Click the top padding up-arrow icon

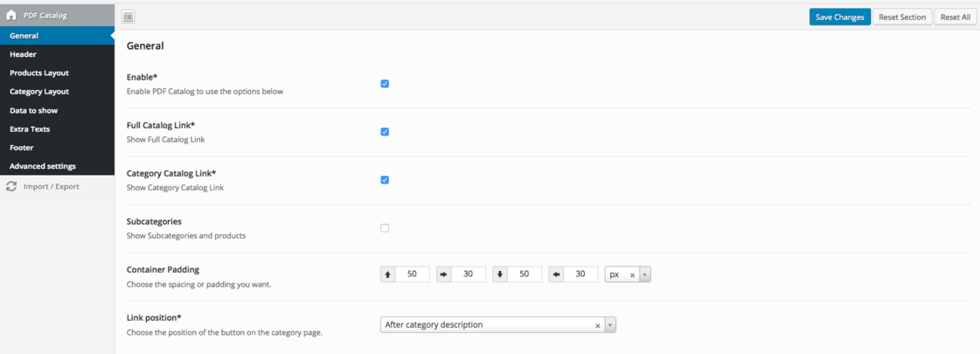(387, 274)
